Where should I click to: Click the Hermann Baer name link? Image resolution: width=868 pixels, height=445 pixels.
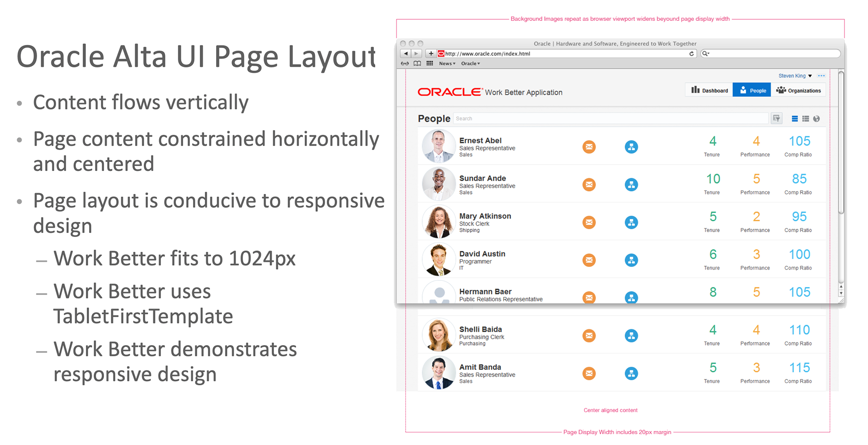click(x=485, y=292)
